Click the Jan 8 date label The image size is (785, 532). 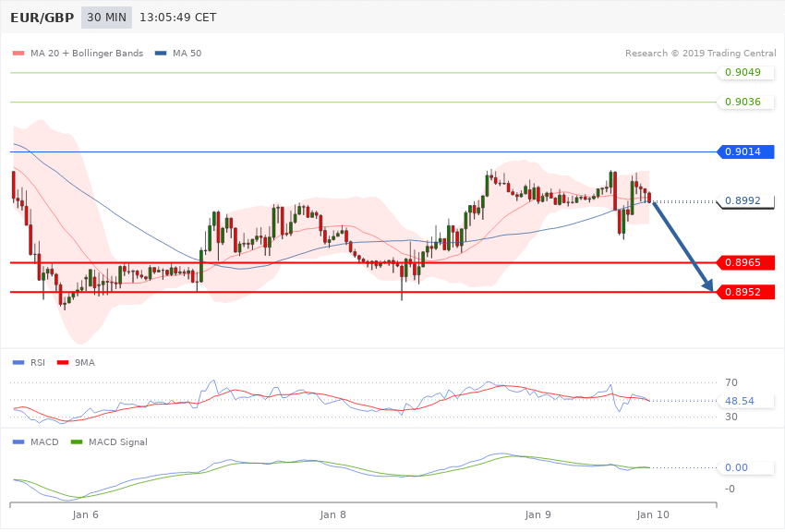point(332,515)
